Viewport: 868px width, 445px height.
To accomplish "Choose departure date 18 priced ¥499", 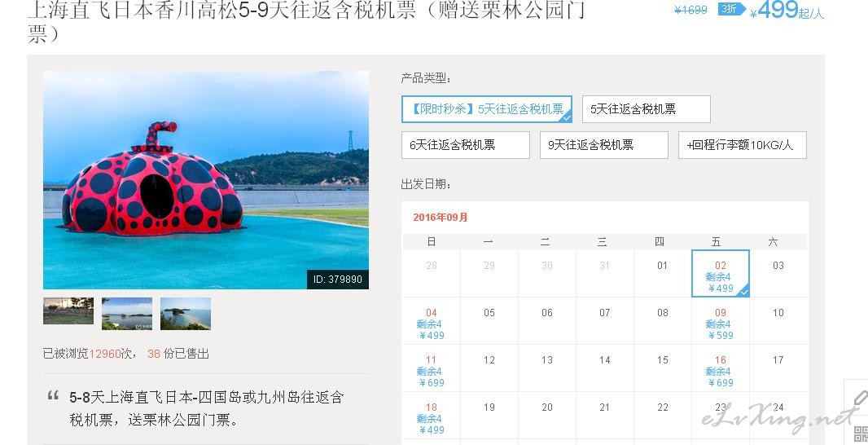I will tap(432, 415).
